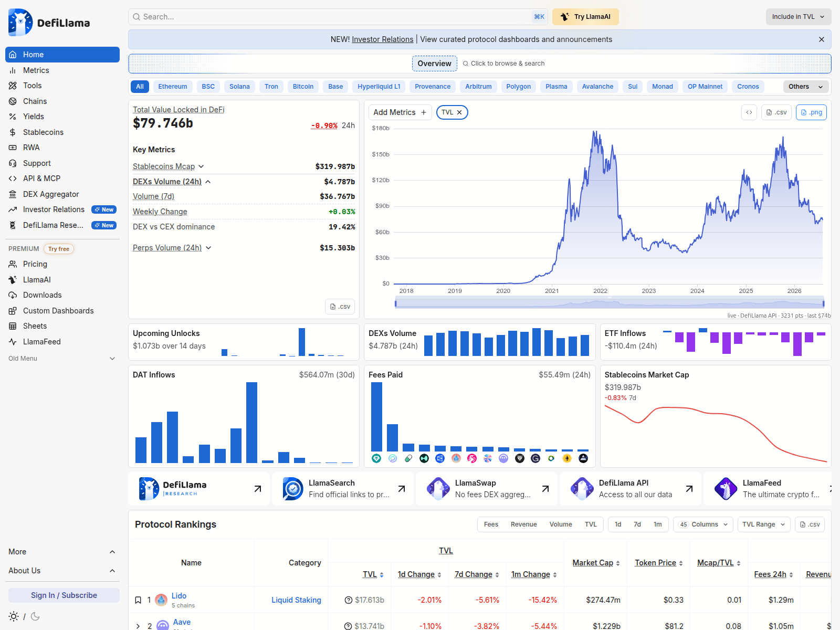Toggle Fees column group
The height and width of the screenshot is (630, 840).
click(x=491, y=524)
